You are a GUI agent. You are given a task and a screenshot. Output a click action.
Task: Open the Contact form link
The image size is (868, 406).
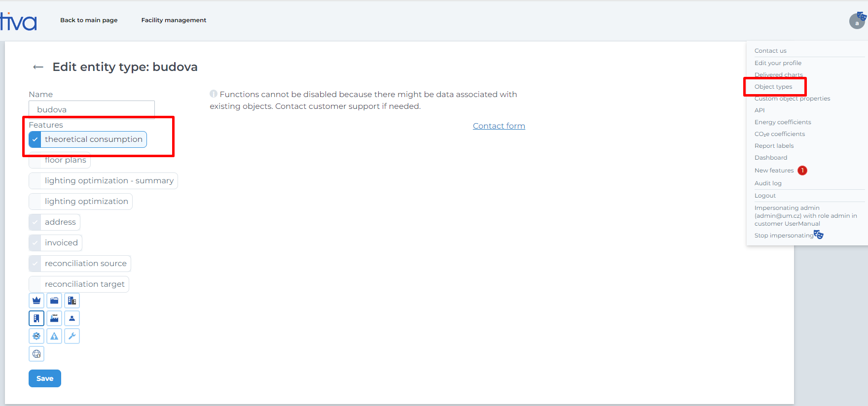point(499,126)
